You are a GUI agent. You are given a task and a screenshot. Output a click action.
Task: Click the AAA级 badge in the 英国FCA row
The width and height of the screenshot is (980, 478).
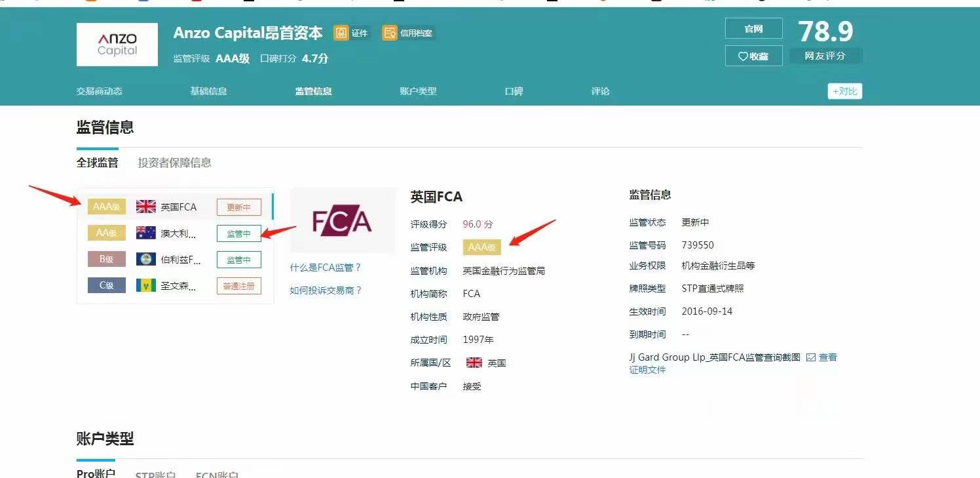pyautogui.click(x=107, y=207)
